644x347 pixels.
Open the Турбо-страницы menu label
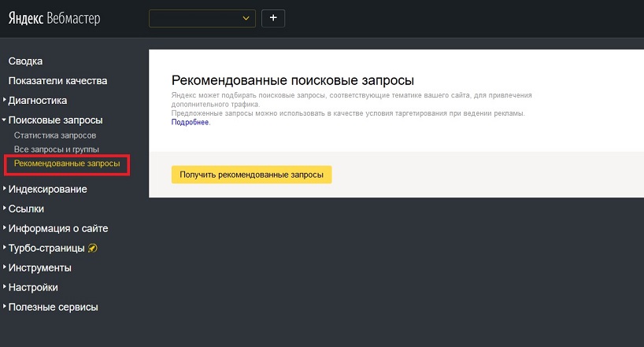pyautogui.click(x=46, y=249)
